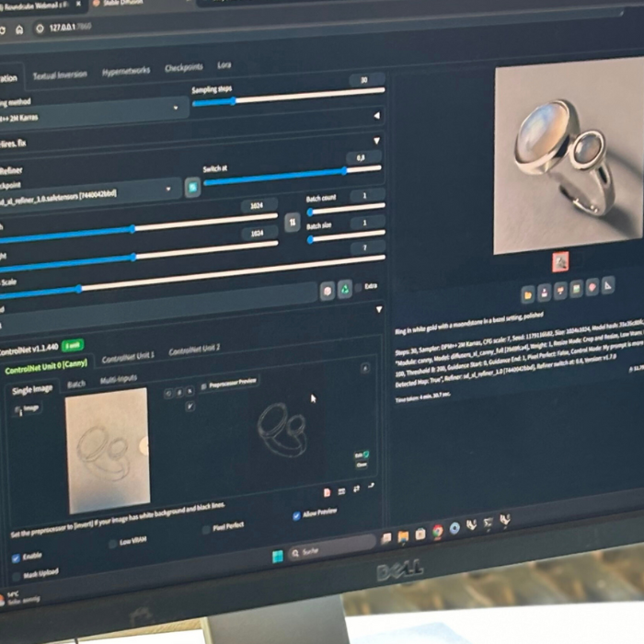644x644 pixels.
Task: Click the swap width and height button
Action: (292, 223)
